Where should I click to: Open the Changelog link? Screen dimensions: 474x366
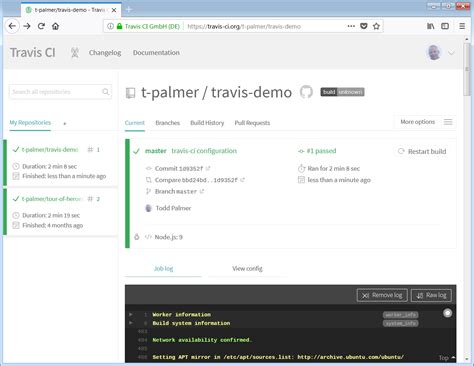105,53
